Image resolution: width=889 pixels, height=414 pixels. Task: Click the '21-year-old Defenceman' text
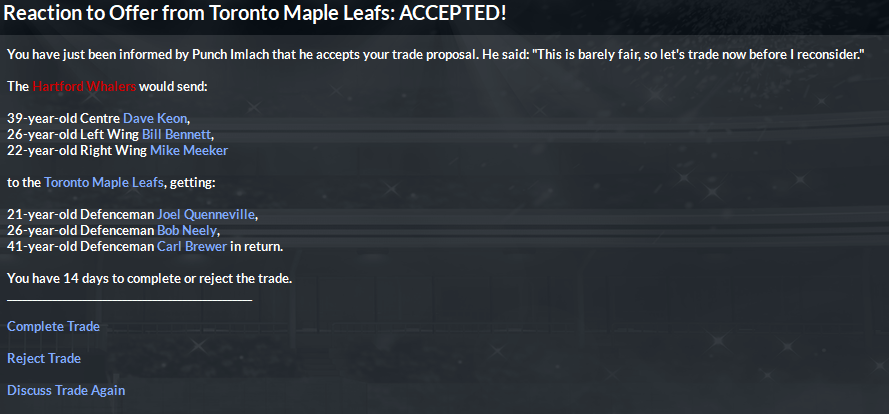coord(80,215)
